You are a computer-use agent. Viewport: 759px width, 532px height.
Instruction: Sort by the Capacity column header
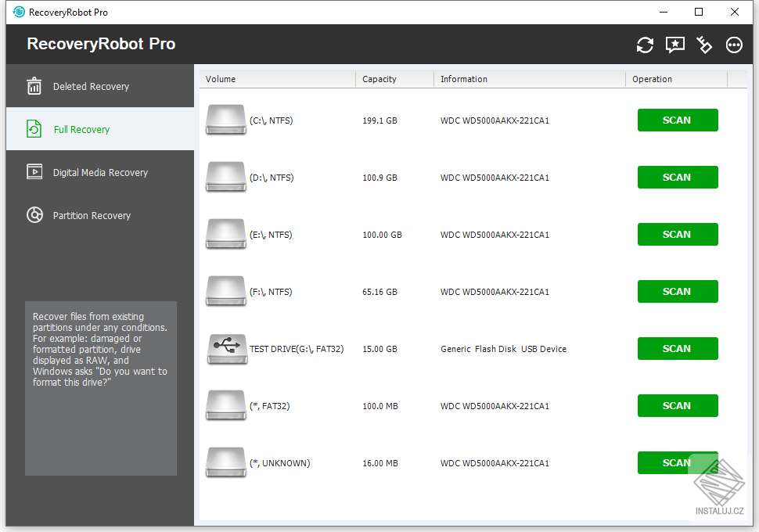(395, 79)
